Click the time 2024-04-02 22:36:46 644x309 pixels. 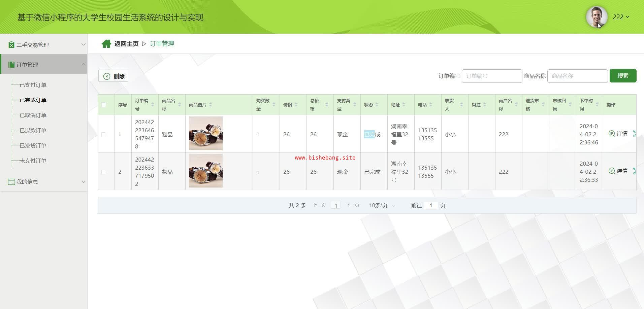[x=589, y=134]
